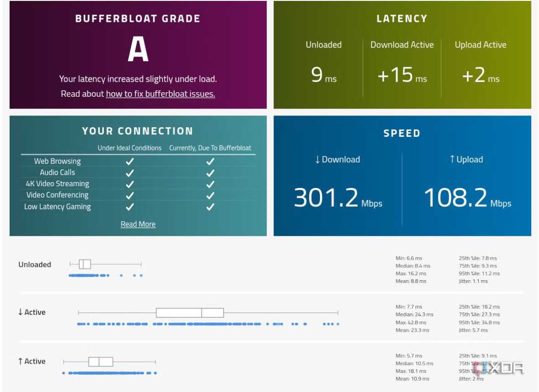Click the upload Active chart row label

(31, 361)
